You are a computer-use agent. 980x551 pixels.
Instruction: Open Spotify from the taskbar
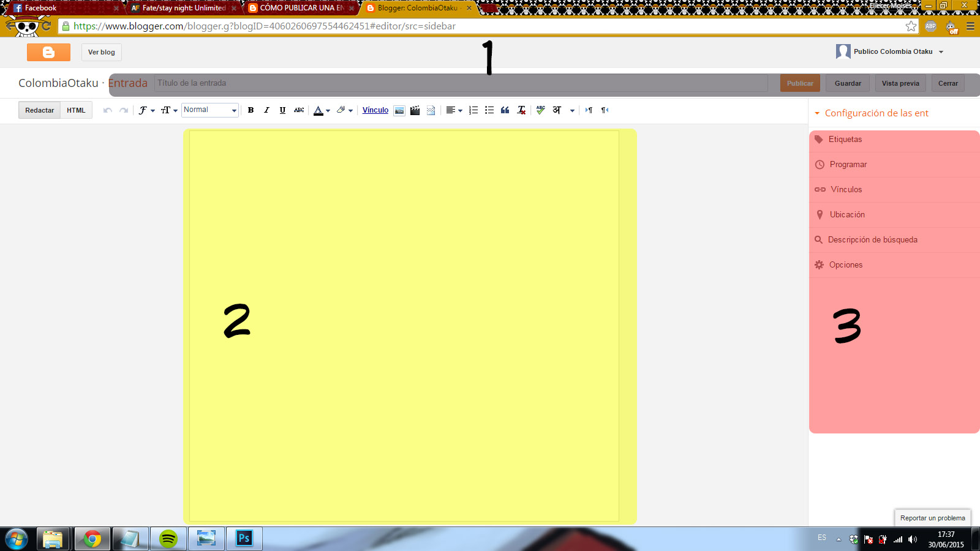point(168,539)
